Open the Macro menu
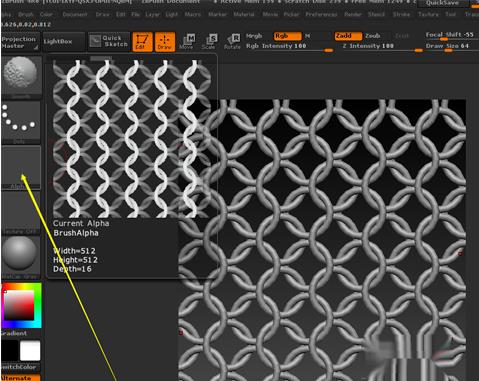Viewport: 479px width, 381px height. [x=193, y=15]
